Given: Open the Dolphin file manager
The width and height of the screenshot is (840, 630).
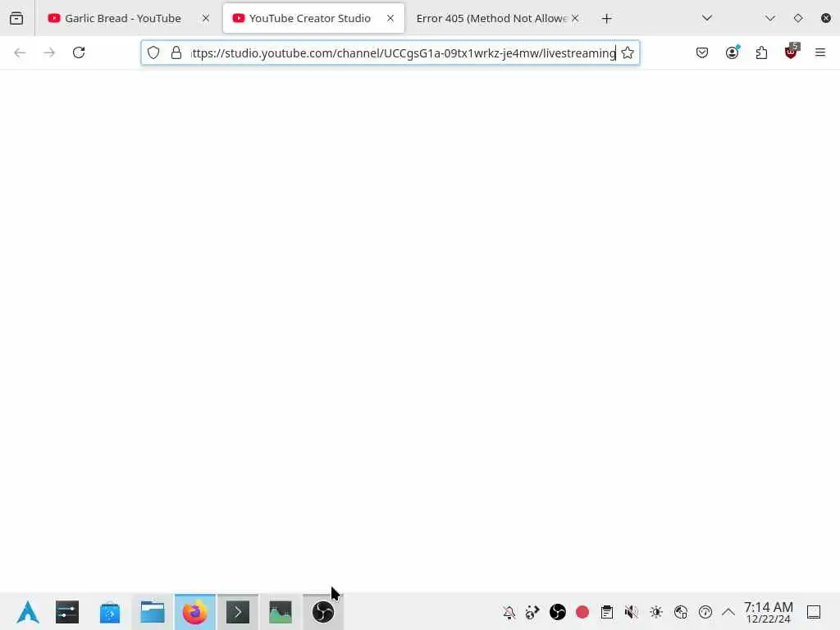Looking at the screenshot, I should [x=153, y=612].
